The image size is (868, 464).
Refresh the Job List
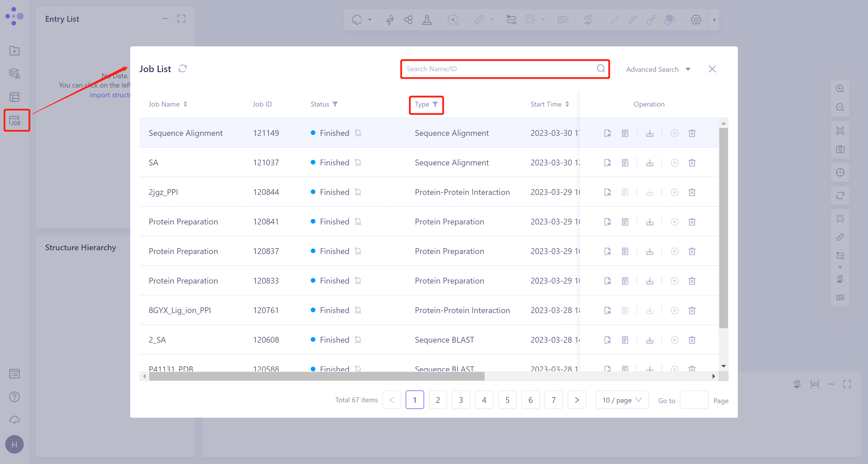[182, 69]
